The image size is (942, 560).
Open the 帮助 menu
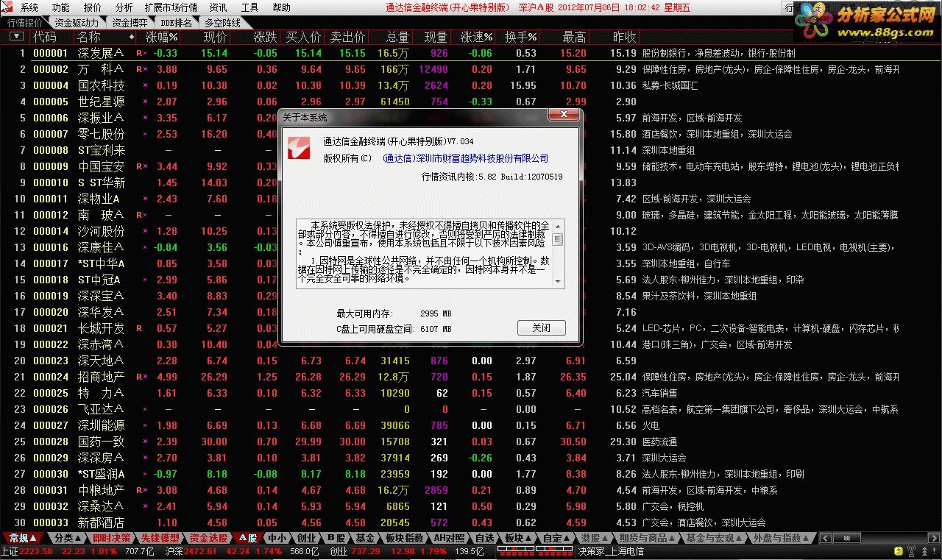click(281, 7)
